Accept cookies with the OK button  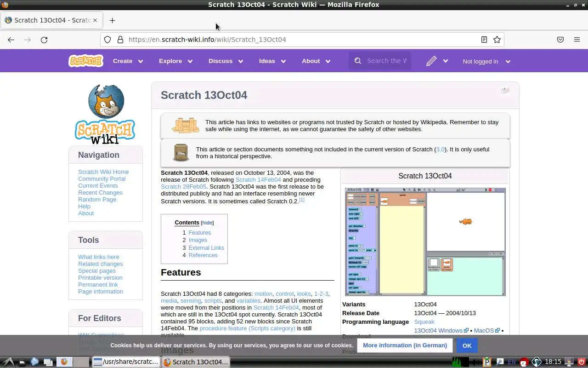point(467,345)
